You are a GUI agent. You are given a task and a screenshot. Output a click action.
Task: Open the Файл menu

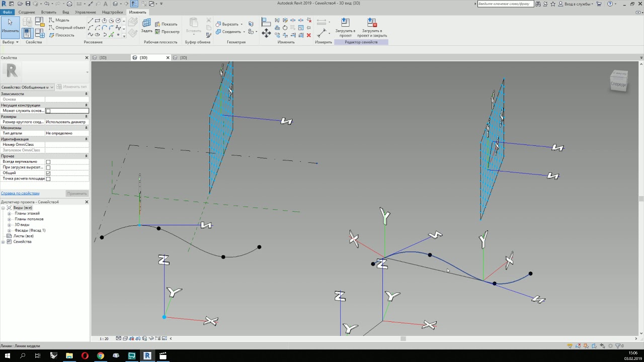tap(8, 12)
